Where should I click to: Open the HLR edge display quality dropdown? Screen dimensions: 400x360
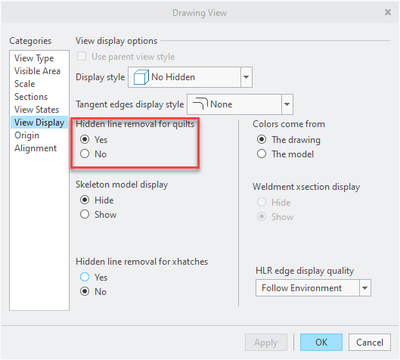pyautogui.click(x=365, y=288)
